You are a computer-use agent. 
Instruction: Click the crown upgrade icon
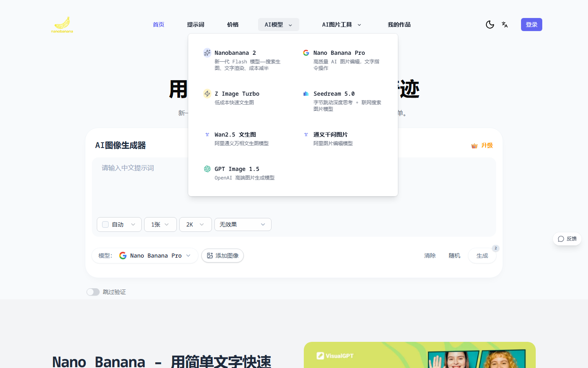coord(474,146)
